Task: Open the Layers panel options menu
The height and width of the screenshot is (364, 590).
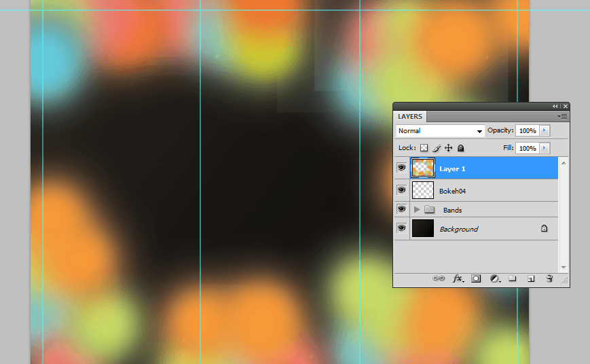Action: 564,117
